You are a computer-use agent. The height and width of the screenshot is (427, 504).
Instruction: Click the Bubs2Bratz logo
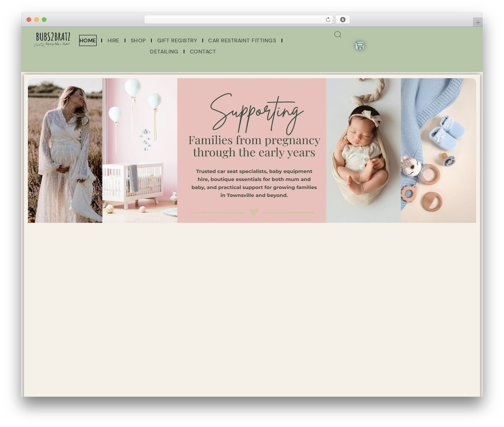(52, 40)
